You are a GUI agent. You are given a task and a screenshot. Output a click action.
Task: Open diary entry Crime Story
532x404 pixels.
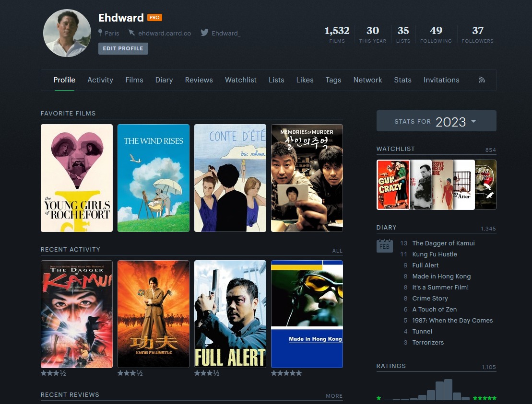point(430,298)
